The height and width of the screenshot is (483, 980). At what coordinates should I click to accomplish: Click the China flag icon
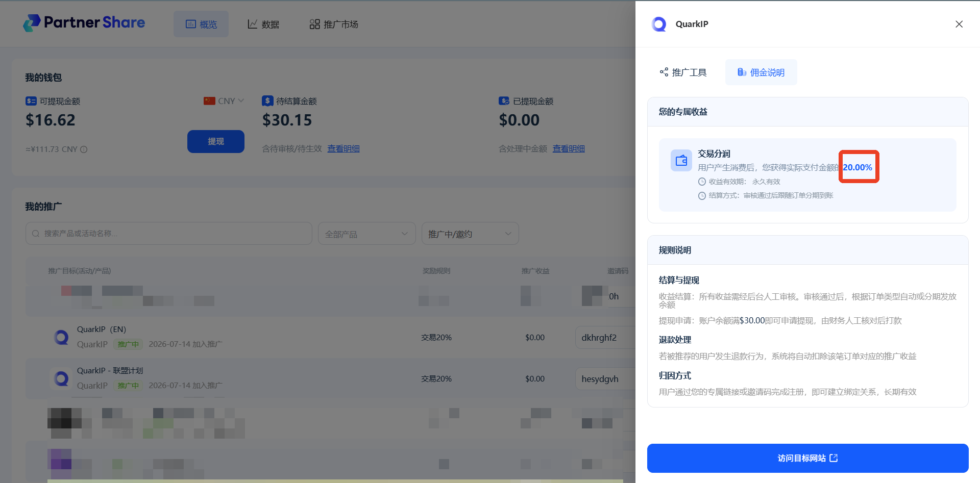point(209,101)
